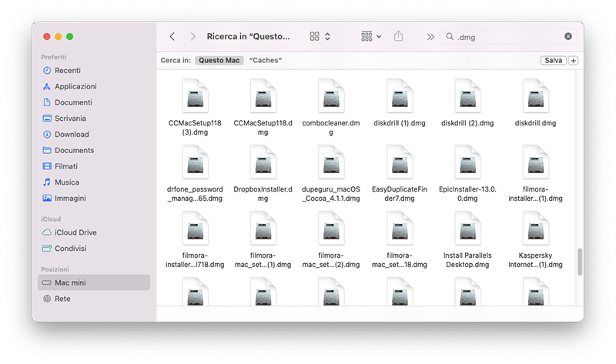Open the Documents folder in sidebar

(x=93, y=150)
